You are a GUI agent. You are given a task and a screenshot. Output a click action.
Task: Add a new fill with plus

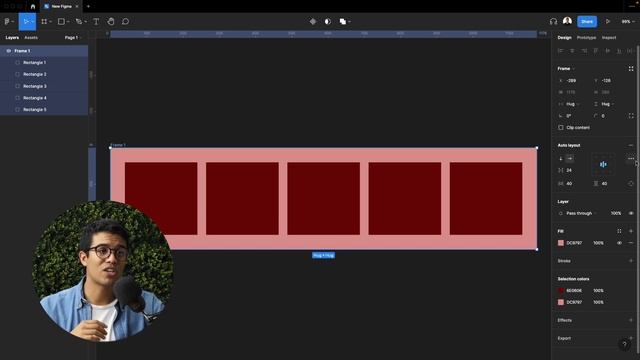tap(631, 231)
